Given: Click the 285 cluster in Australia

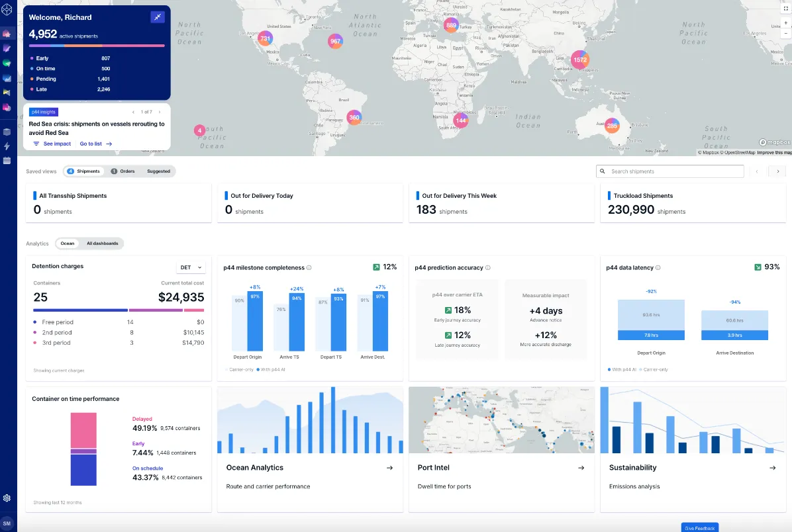Looking at the screenshot, I should [612, 126].
